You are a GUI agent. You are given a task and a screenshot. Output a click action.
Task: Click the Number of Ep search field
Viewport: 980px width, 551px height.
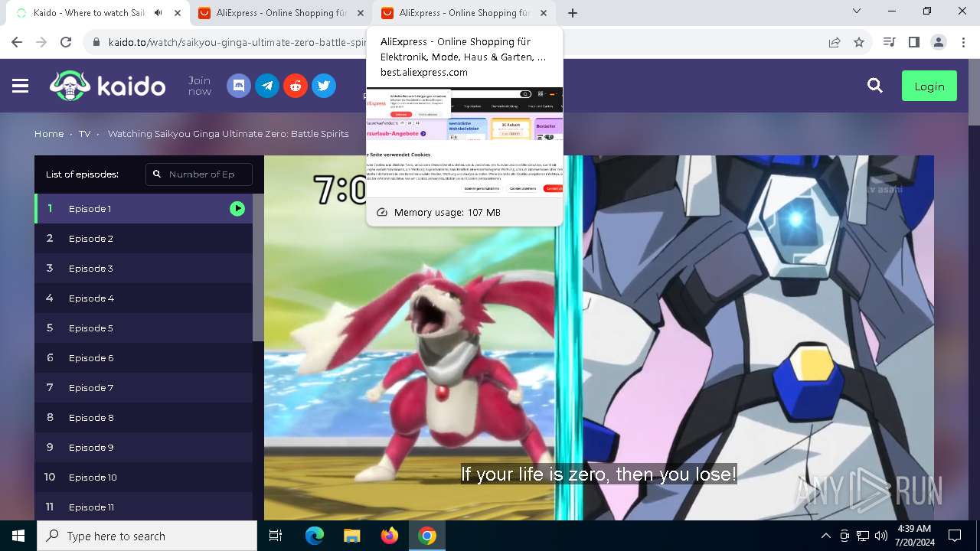click(199, 174)
